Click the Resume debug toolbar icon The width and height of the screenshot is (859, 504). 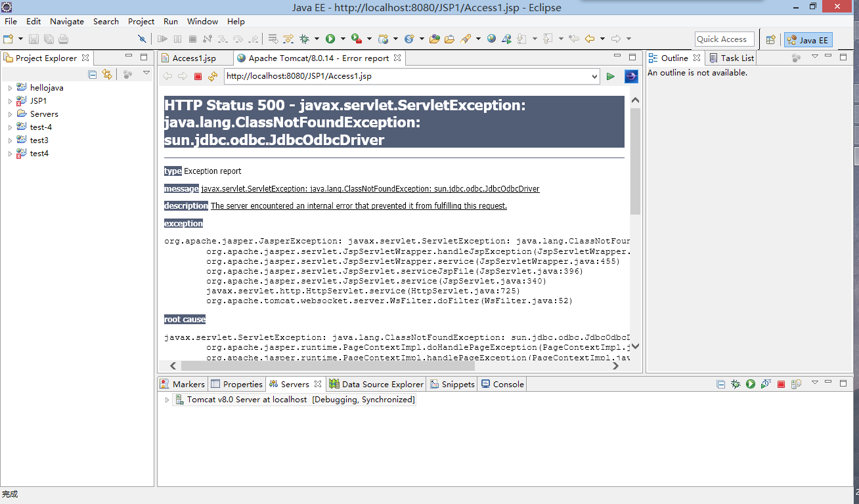(163, 39)
